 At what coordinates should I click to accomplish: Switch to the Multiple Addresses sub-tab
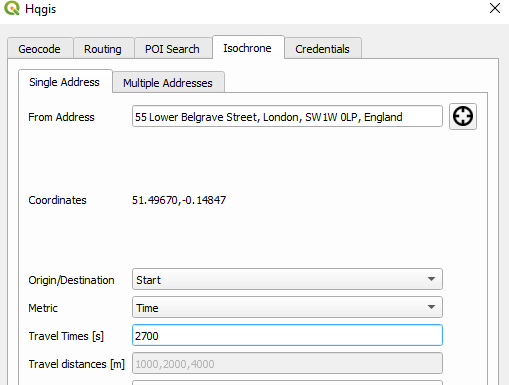point(168,83)
